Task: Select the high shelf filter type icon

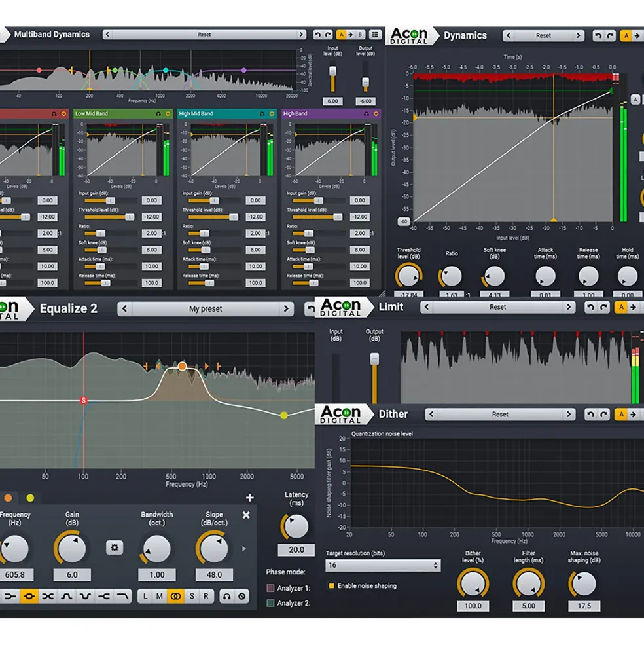Action: coord(104,596)
